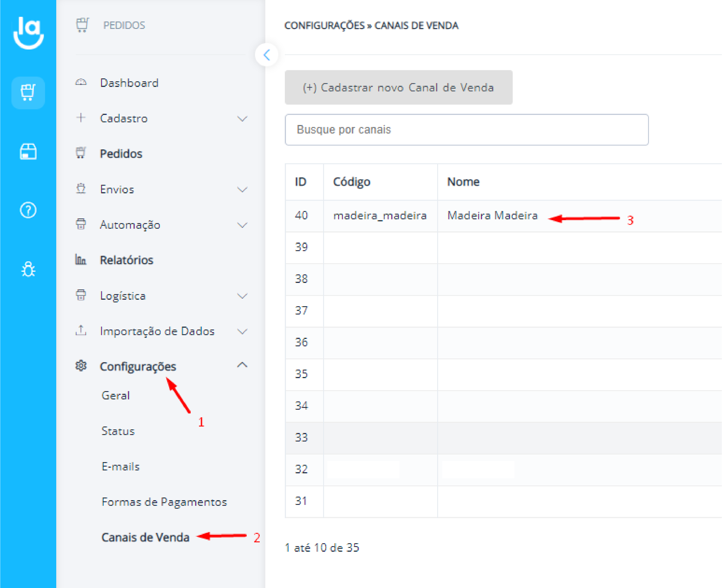This screenshot has width=722, height=588.
Task: Expand the Cadastro menu chevron
Action: pos(242,118)
